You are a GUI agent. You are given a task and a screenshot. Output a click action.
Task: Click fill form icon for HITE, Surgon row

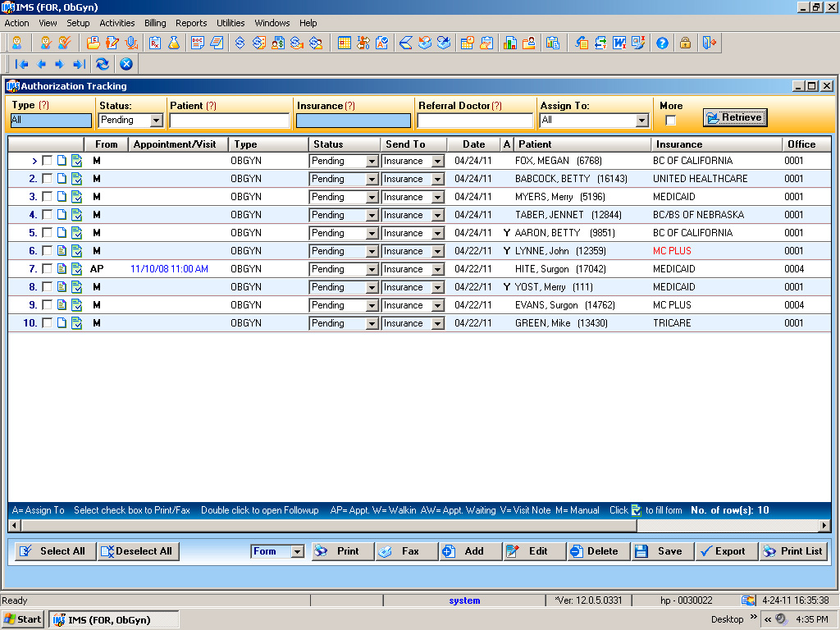coord(76,269)
